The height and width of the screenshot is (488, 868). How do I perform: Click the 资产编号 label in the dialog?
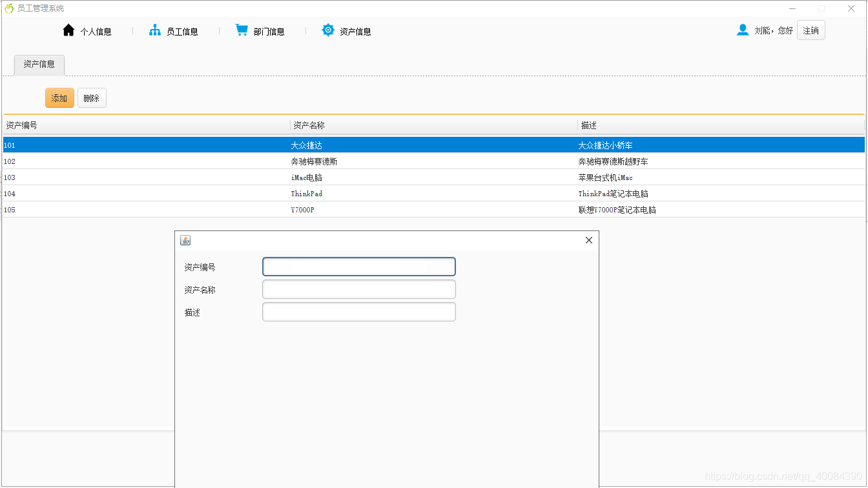200,267
